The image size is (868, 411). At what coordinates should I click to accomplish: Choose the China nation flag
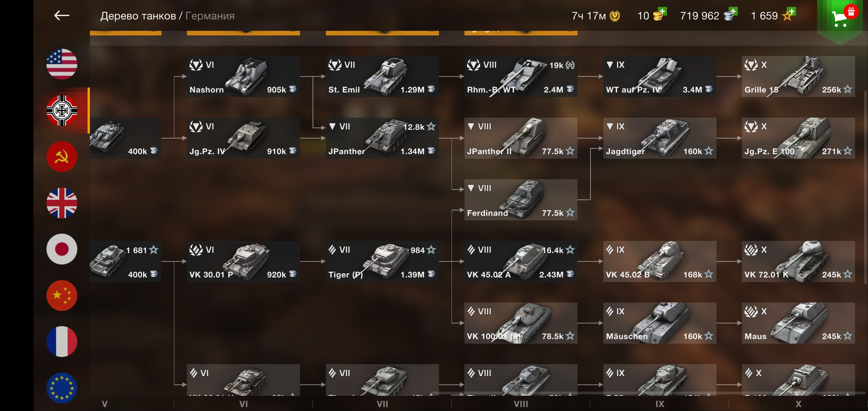pyautogui.click(x=62, y=295)
